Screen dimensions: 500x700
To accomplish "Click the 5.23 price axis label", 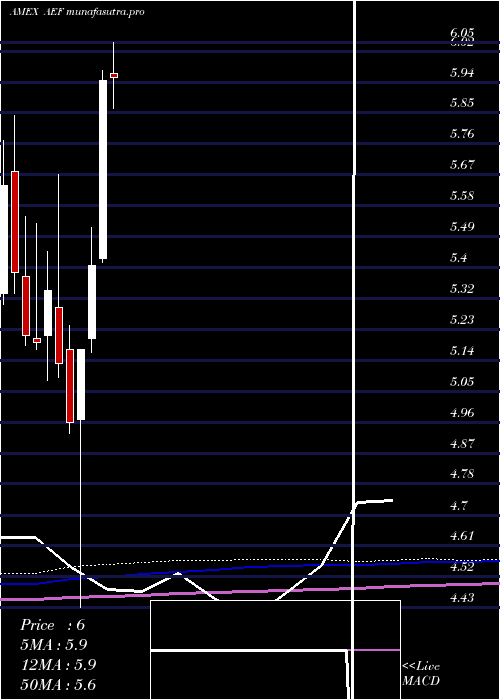I will tap(462, 320).
